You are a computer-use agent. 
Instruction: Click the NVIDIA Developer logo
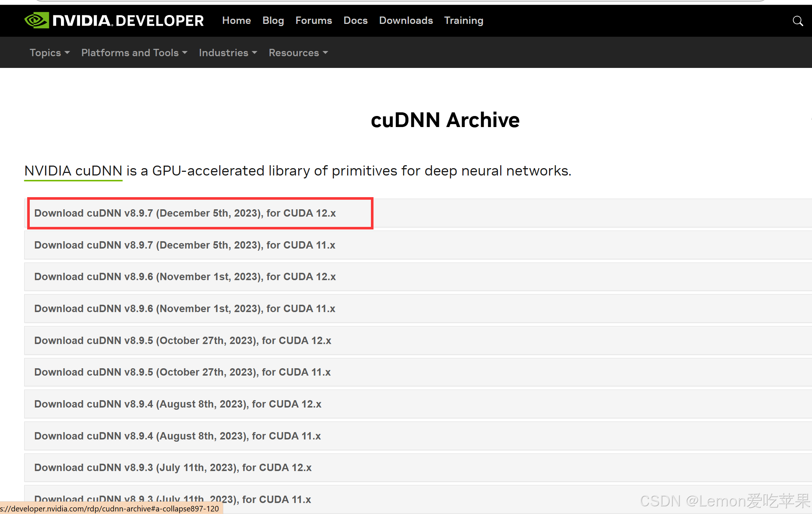point(114,21)
